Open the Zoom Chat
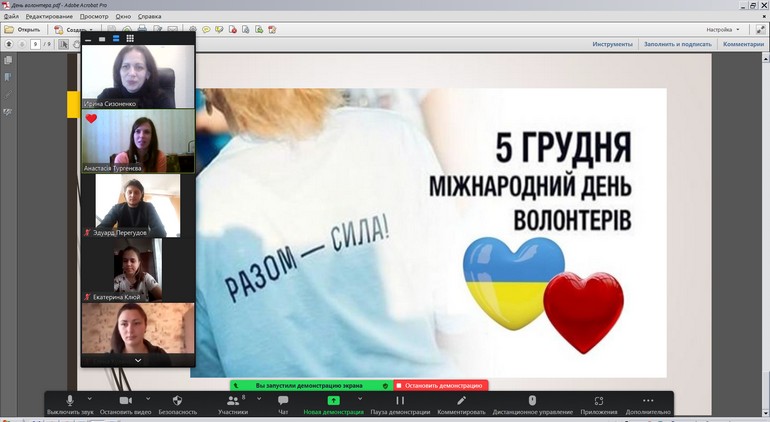 (x=283, y=405)
